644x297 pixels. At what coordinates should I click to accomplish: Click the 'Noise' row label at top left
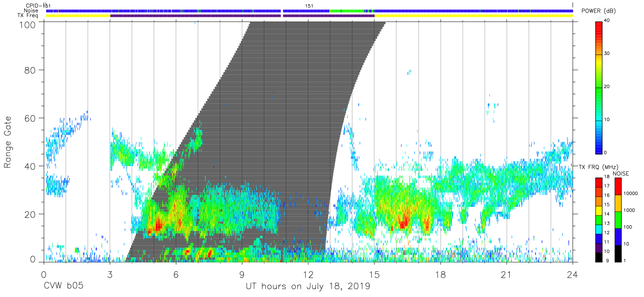click(x=31, y=10)
